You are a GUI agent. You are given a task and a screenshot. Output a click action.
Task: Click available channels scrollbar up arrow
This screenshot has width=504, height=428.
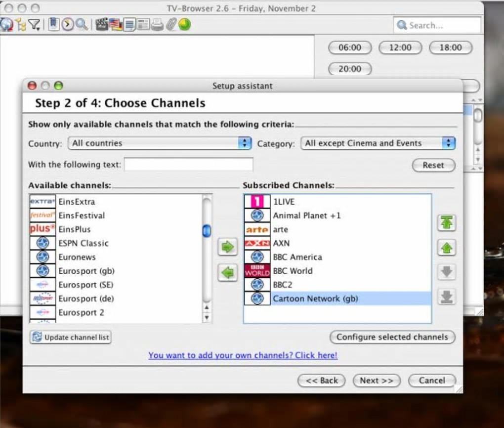pyautogui.click(x=207, y=308)
